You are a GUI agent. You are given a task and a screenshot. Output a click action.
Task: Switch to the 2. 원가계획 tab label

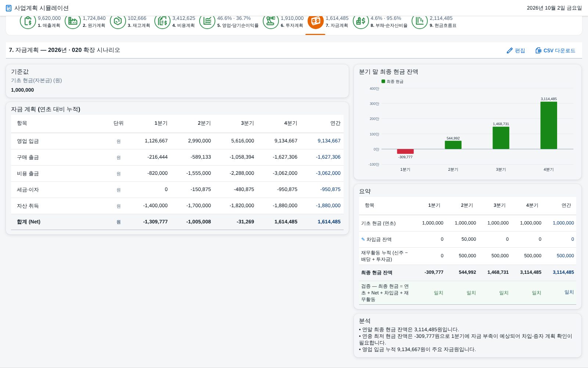pyautogui.click(x=94, y=25)
